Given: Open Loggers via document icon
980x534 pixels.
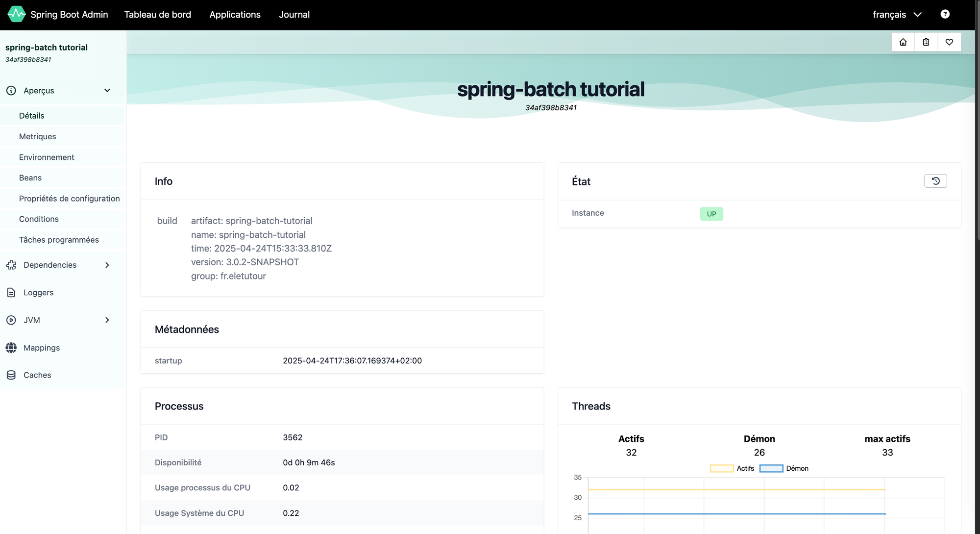Looking at the screenshot, I should coord(11,293).
